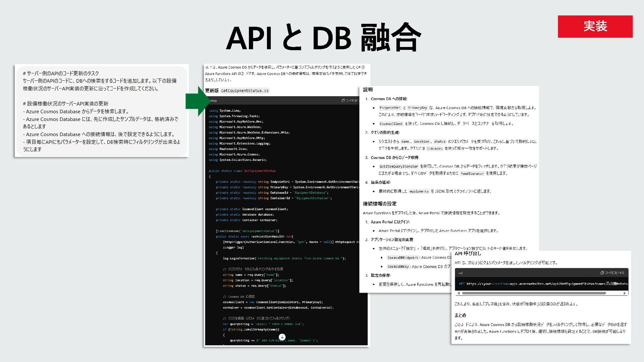Click the round scroll-to-bottom arrow over the code
Screen dimensions: 644x362
282,337
